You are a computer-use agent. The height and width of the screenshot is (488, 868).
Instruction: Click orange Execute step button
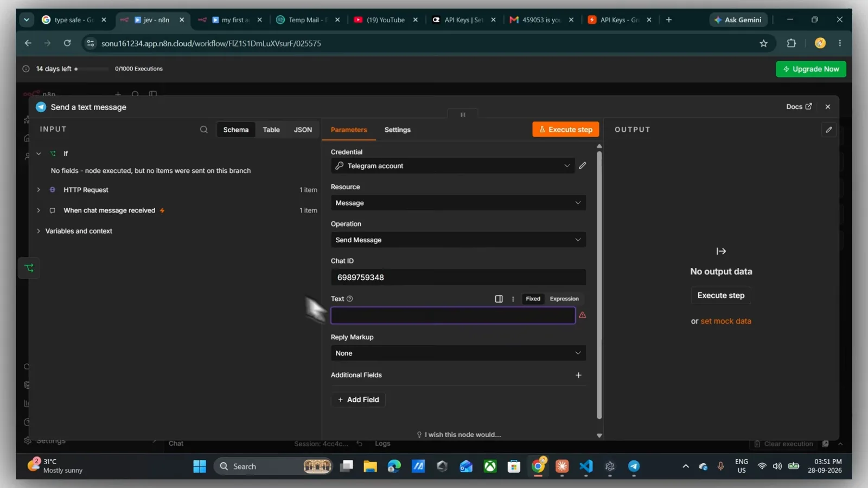coord(565,130)
